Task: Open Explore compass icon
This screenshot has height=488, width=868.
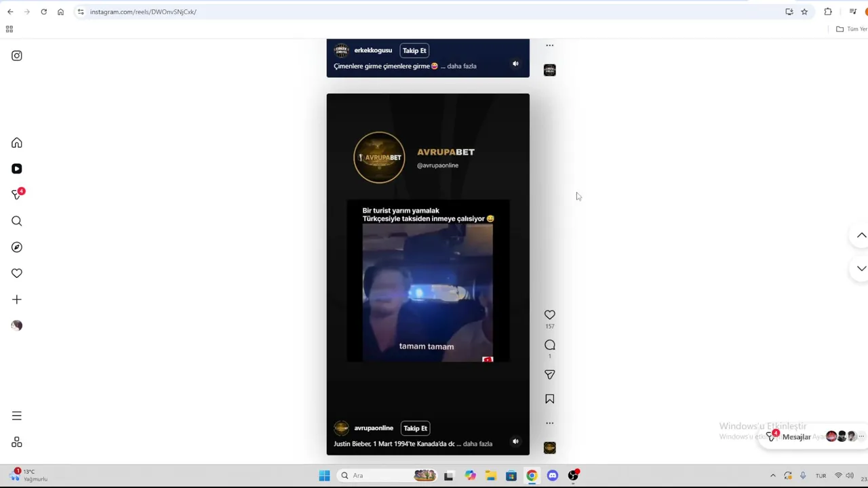Action: tap(17, 247)
